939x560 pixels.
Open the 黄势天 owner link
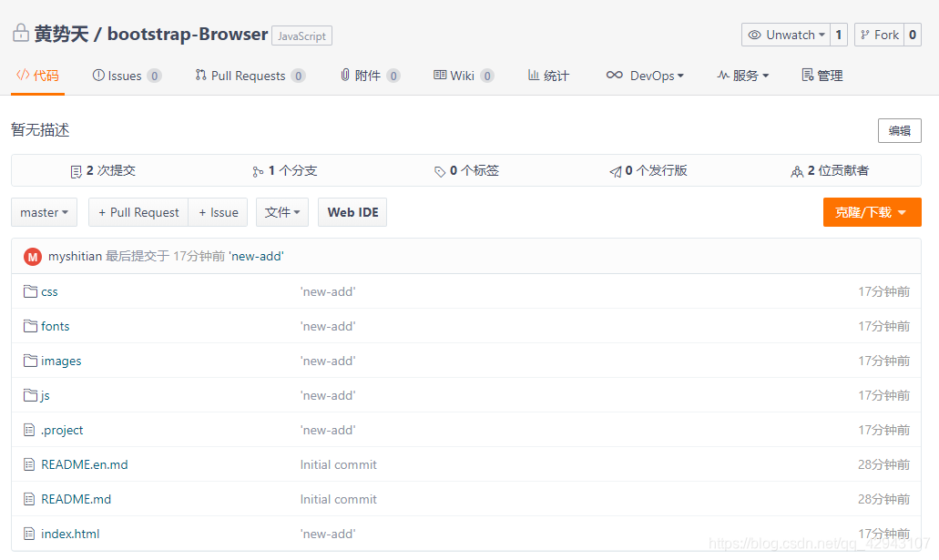(x=61, y=34)
